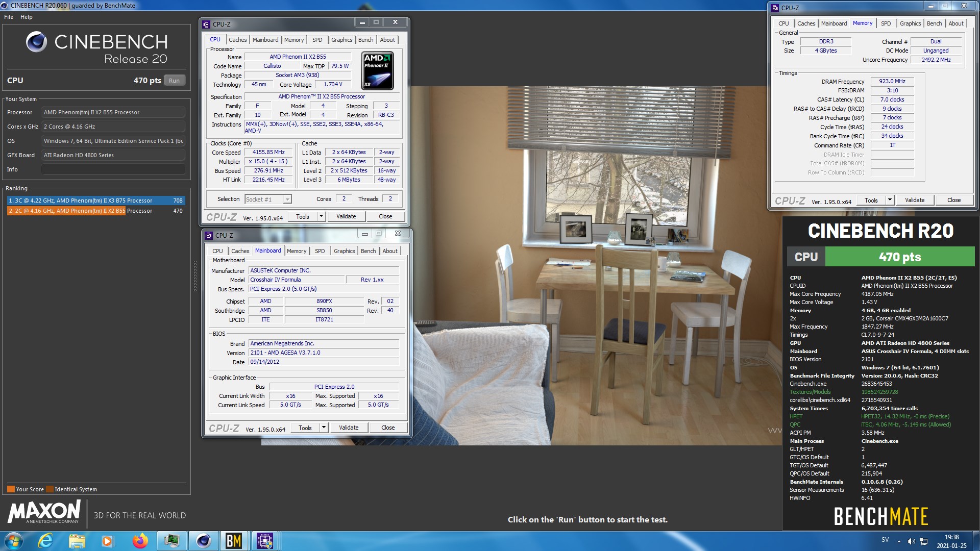
Task: Open Bench tab in top CPU-Z window
Action: tap(365, 40)
